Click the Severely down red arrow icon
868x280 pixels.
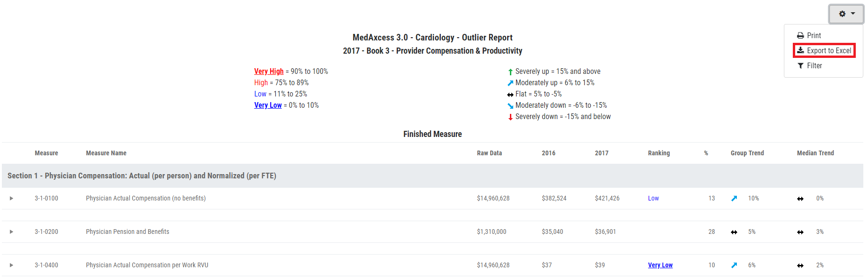(x=510, y=117)
